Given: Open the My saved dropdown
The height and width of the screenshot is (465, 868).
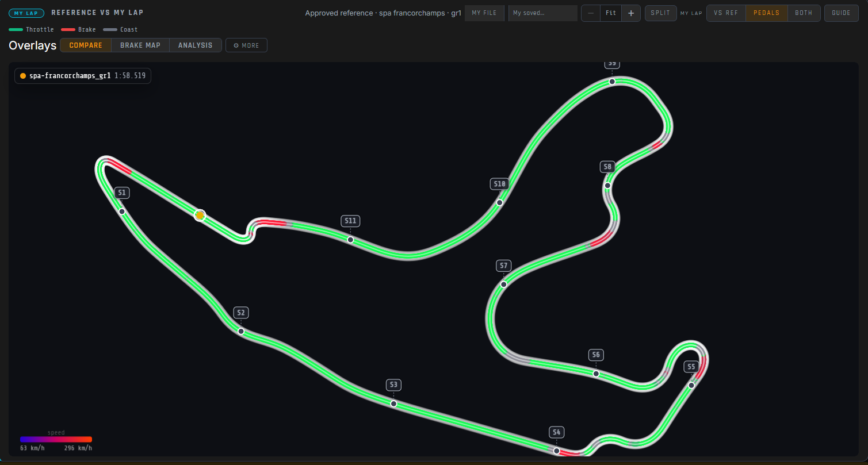Looking at the screenshot, I should click(543, 13).
